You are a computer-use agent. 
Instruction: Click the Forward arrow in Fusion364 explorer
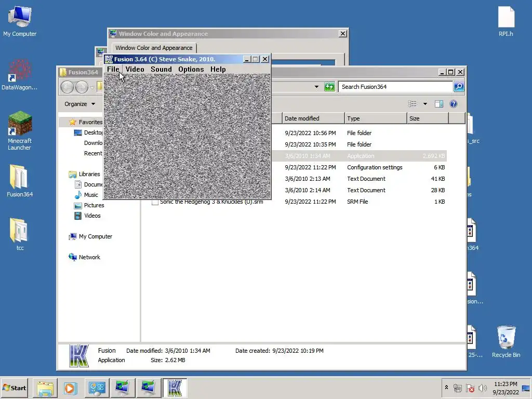pyautogui.click(x=82, y=87)
